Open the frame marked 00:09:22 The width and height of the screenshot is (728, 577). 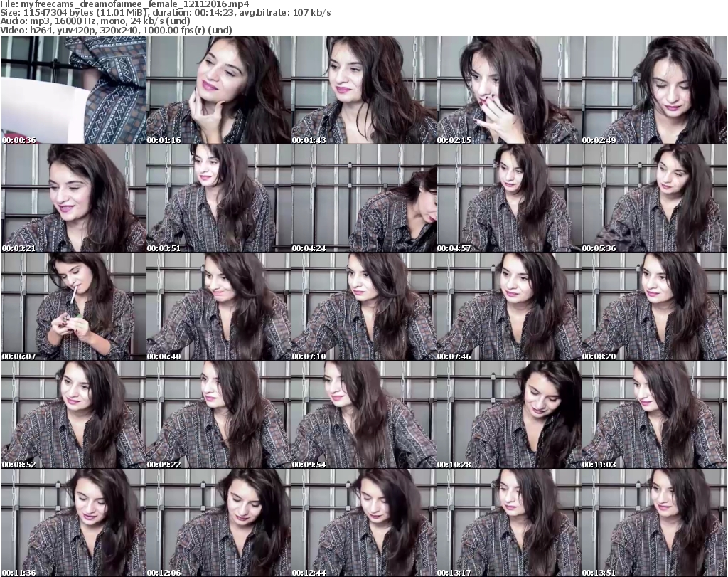point(218,415)
